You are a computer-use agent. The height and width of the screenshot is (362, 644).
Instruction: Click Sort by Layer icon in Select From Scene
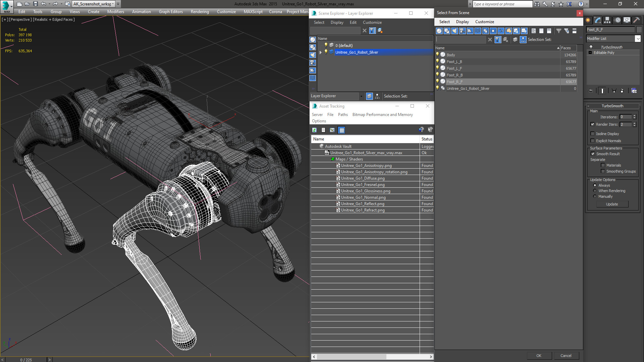coord(515,40)
